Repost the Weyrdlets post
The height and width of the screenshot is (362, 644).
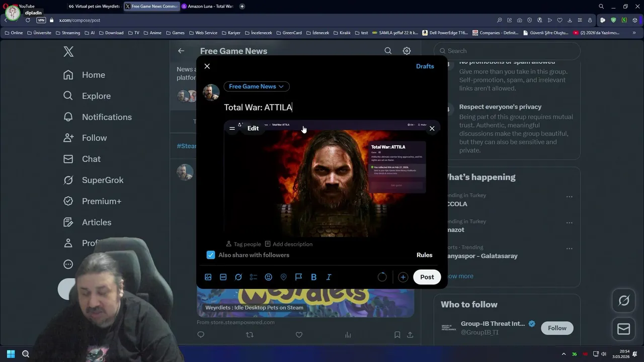click(x=250, y=335)
